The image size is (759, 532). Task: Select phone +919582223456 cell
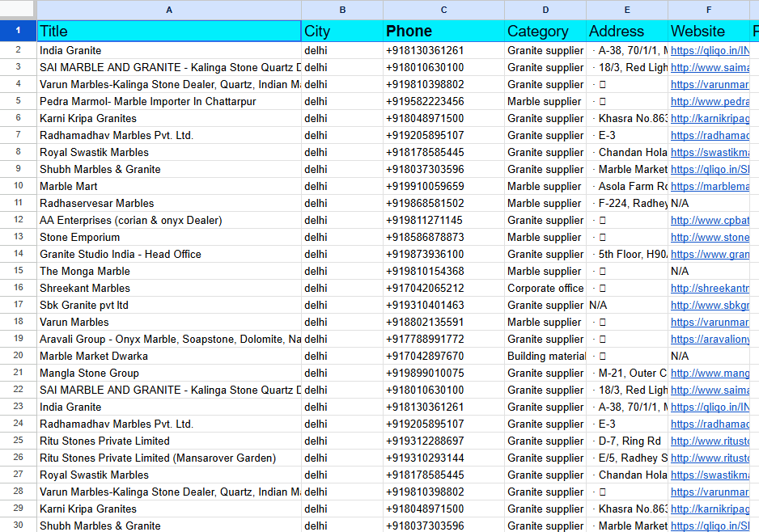tap(444, 101)
